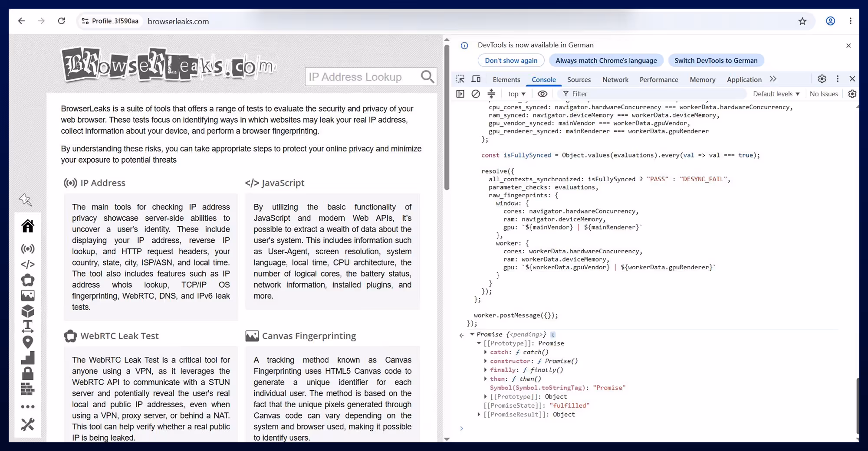Image resolution: width=868 pixels, height=451 pixels.
Task: Switch to the Performance tab
Action: coord(659,79)
